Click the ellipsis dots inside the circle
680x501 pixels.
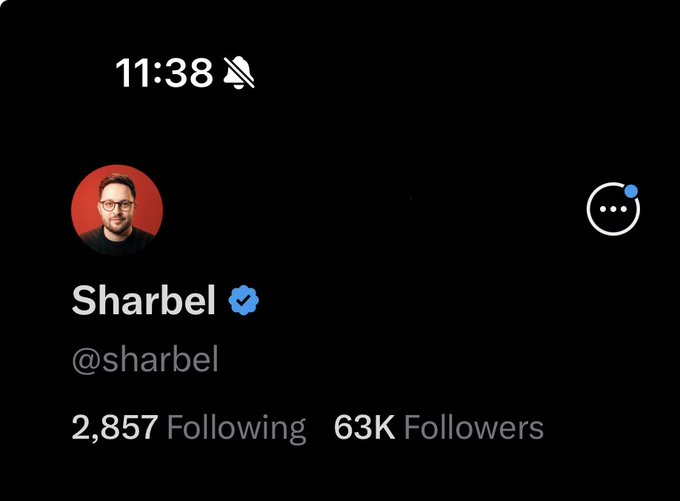(x=613, y=209)
